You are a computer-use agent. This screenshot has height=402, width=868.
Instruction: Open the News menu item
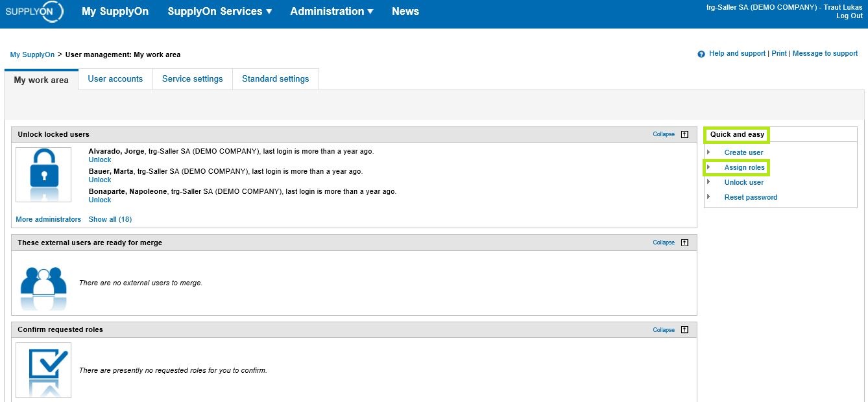point(405,11)
